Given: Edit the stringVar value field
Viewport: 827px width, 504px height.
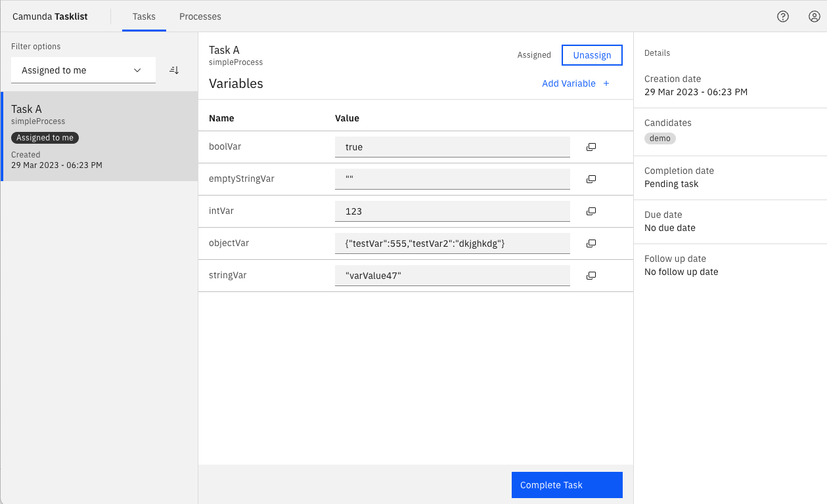Looking at the screenshot, I should tap(452, 276).
